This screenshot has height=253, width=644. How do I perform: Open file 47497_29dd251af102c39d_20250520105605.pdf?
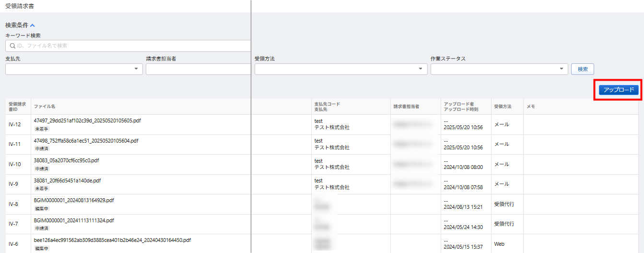click(87, 120)
